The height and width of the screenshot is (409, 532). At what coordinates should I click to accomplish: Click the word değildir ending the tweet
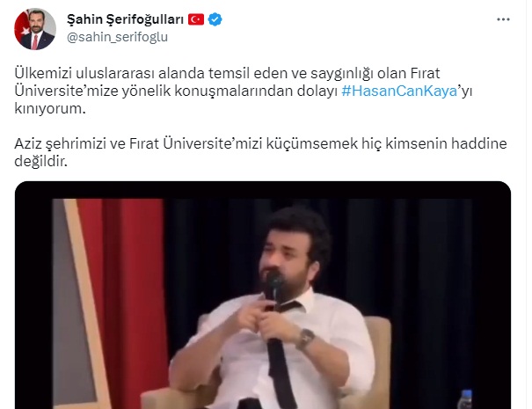click(41, 162)
